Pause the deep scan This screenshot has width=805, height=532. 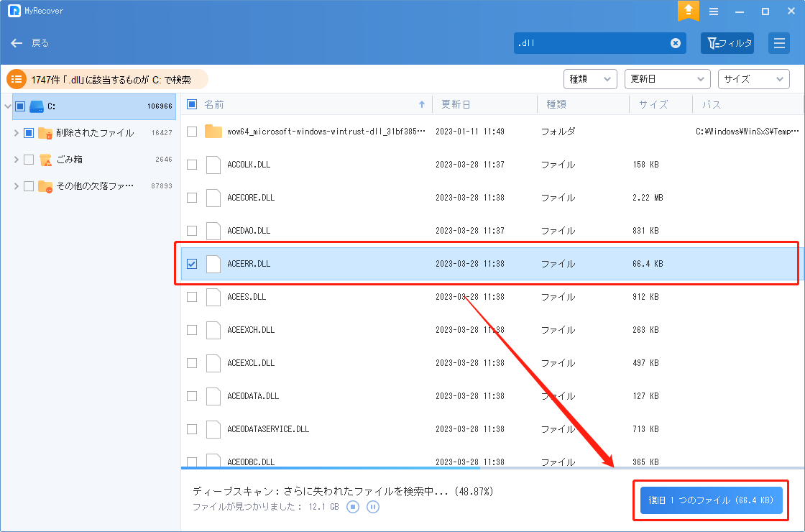point(373,507)
